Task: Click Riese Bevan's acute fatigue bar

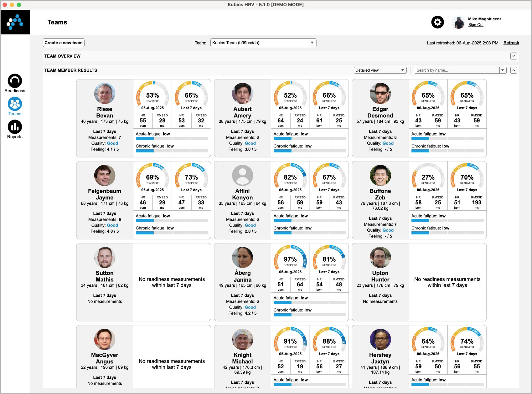Action: pyautogui.click(x=172, y=139)
